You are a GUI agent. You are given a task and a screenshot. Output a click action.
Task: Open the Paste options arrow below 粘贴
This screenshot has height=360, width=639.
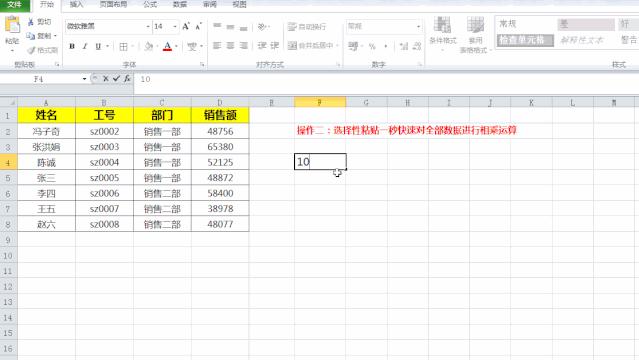[12, 51]
